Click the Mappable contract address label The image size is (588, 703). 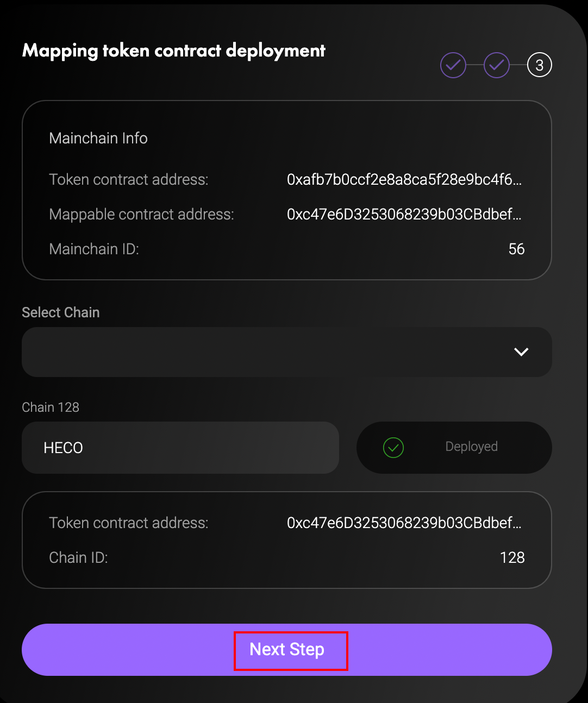141,214
